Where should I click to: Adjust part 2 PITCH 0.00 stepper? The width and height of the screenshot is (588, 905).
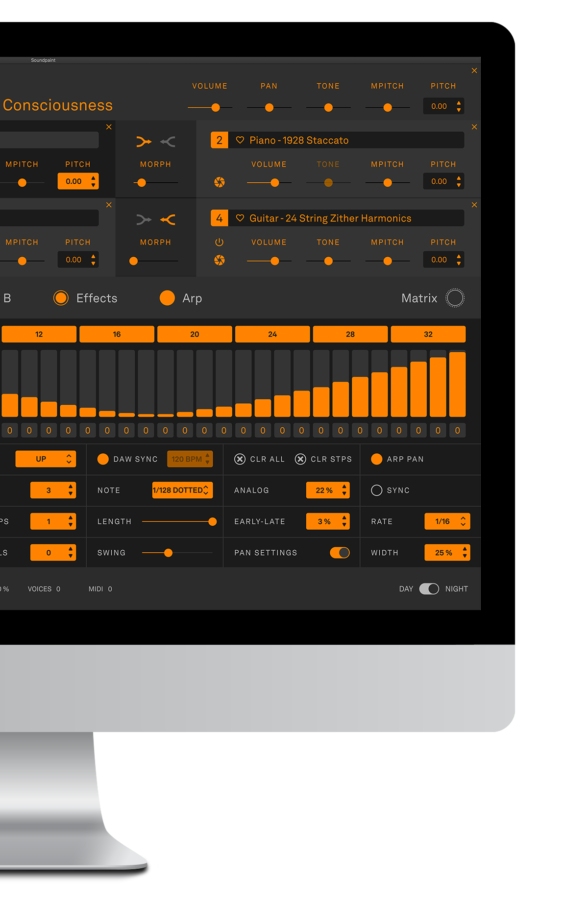pyautogui.click(x=443, y=181)
